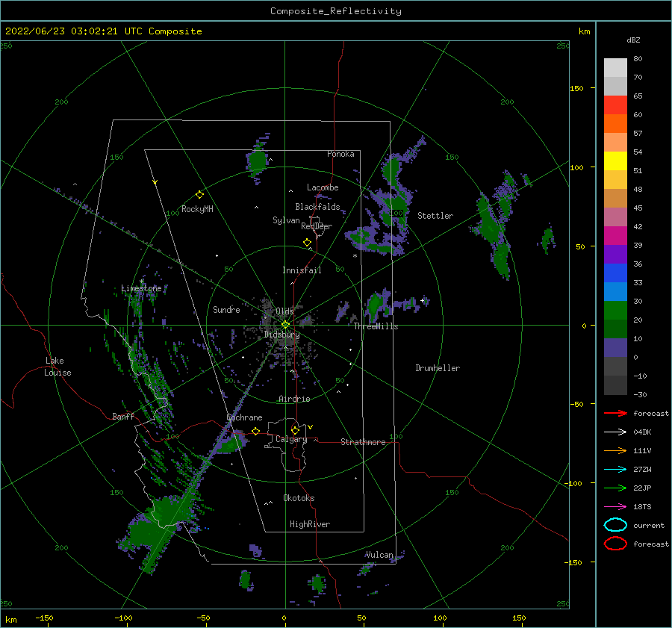This screenshot has width=672, height=628.
Task: Click the Composite_Reflectivity title text
Action: click(x=336, y=11)
